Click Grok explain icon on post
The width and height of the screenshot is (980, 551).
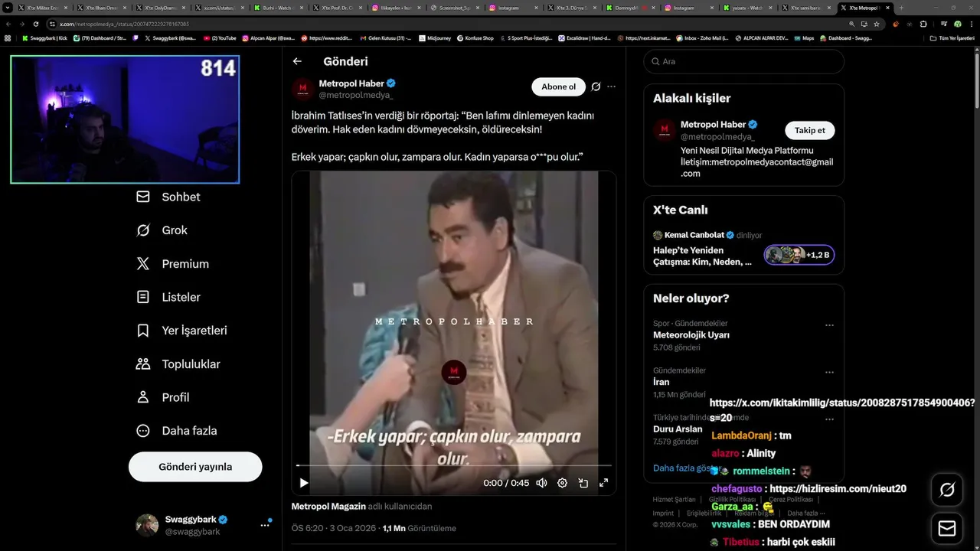coord(596,86)
